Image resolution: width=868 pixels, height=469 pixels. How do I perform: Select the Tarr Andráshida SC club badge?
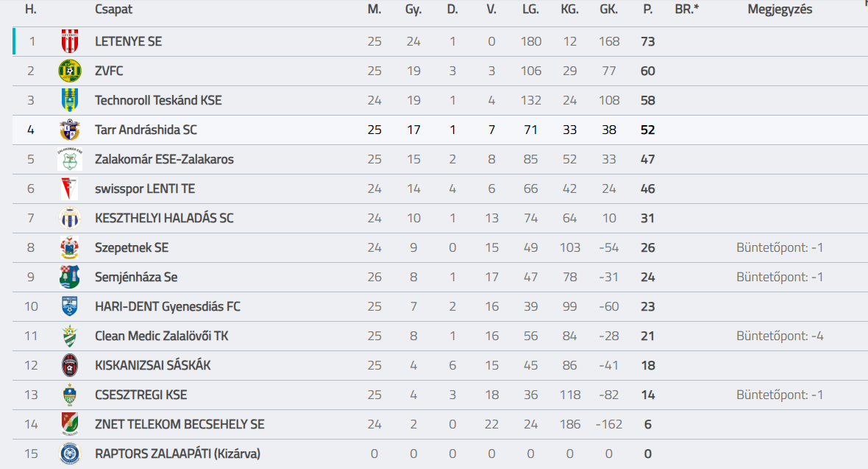point(70,130)
